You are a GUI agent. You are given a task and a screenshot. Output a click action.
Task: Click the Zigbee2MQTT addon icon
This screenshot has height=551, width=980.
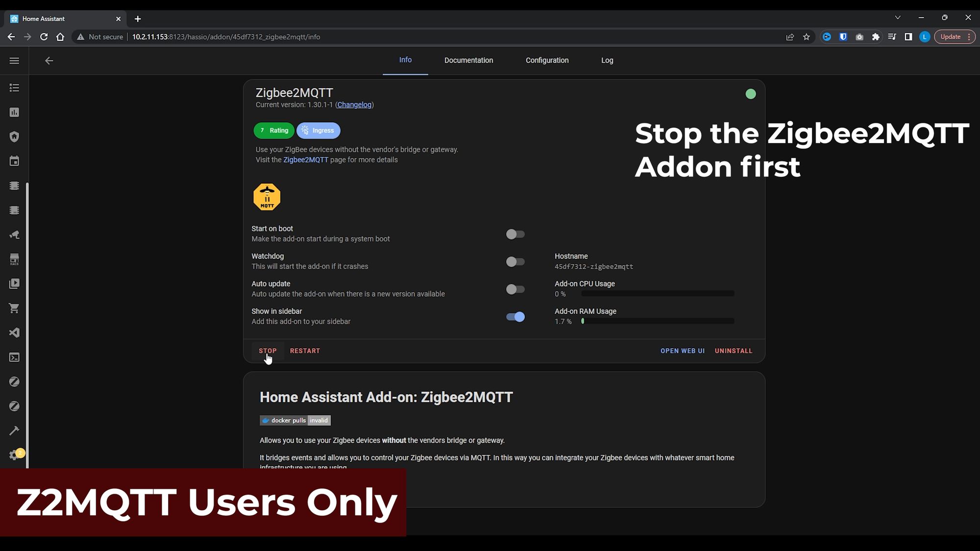pyautogui.click(x=267, y=196)
